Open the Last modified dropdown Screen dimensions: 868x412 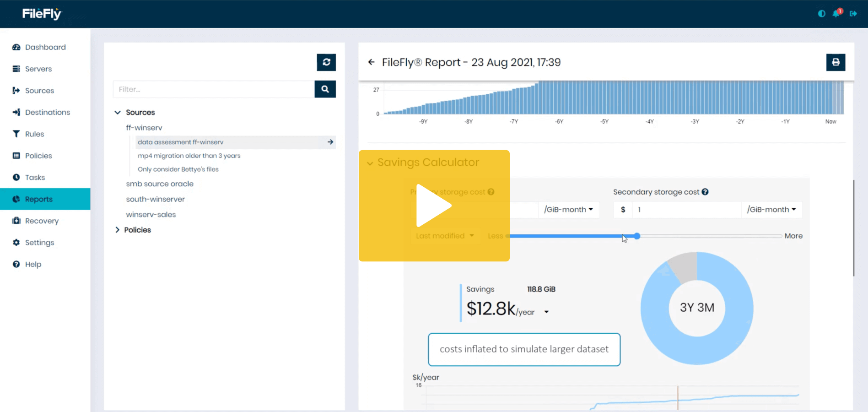click(x=445, y=236)
